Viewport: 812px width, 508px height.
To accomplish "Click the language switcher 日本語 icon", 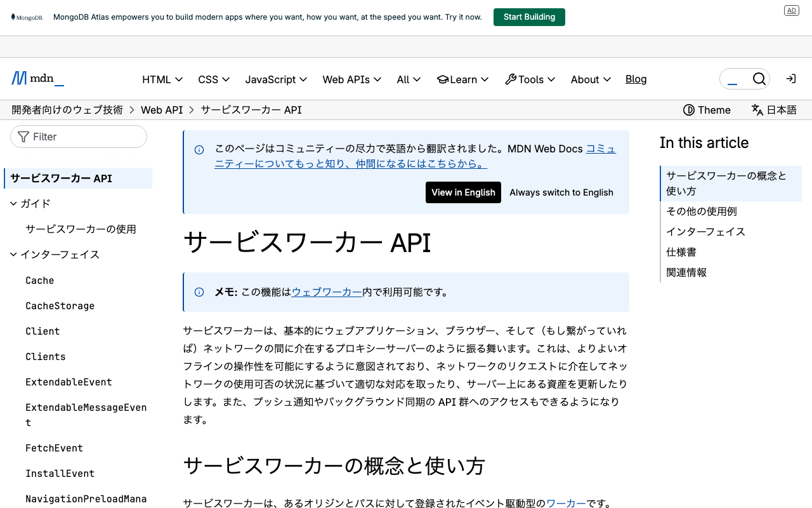I will point(757,109).
